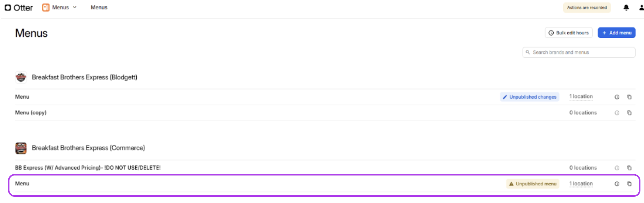Open hours clock icon for Blodgett Menu

pyautogui.click(x=617, y=97)
